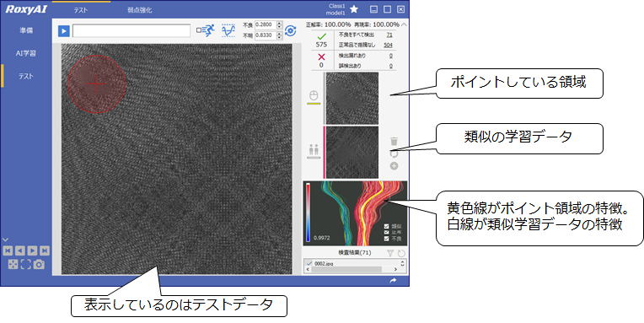Click the filter funnel icon for 検査結果
This screenshot has height=323, width=644.
click(x=390, y=253)
